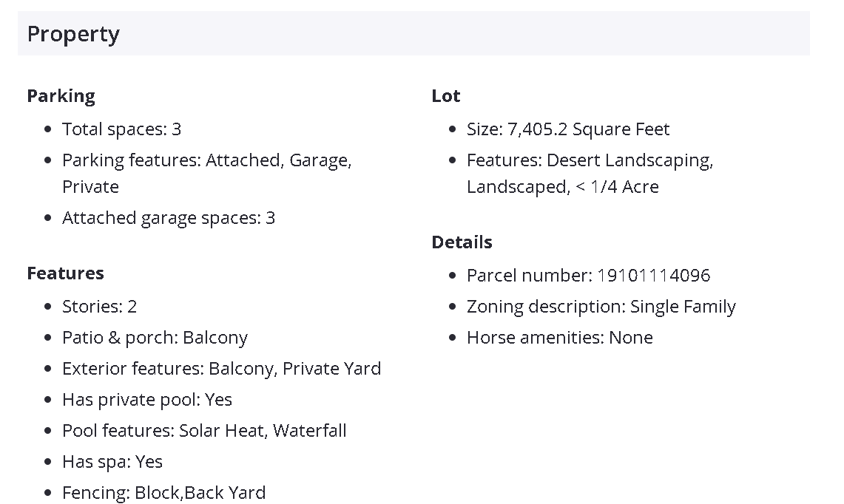Click the Total spaces: 3 line
Viewport: 844px width, 504px height.
point(121,129)
